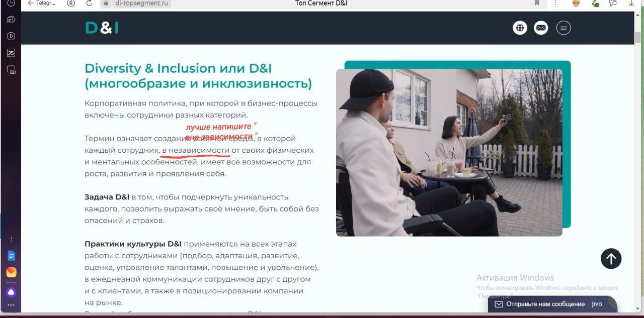Open the tabs list sidebar icon
Viewport: 644px width, 318px height.
[x=11, y=20]
